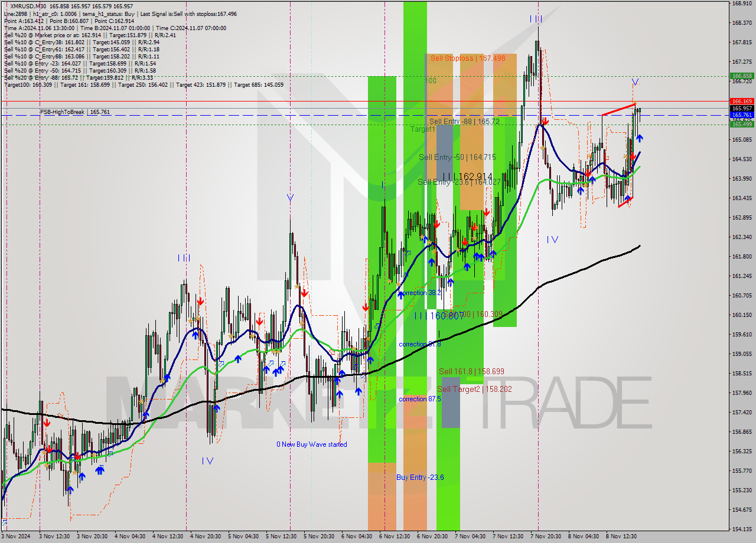The width and height of the screenshot is (756, 543).
Task: Click '4 Nov 12:30' on the time axis
Action: (167, 537)
